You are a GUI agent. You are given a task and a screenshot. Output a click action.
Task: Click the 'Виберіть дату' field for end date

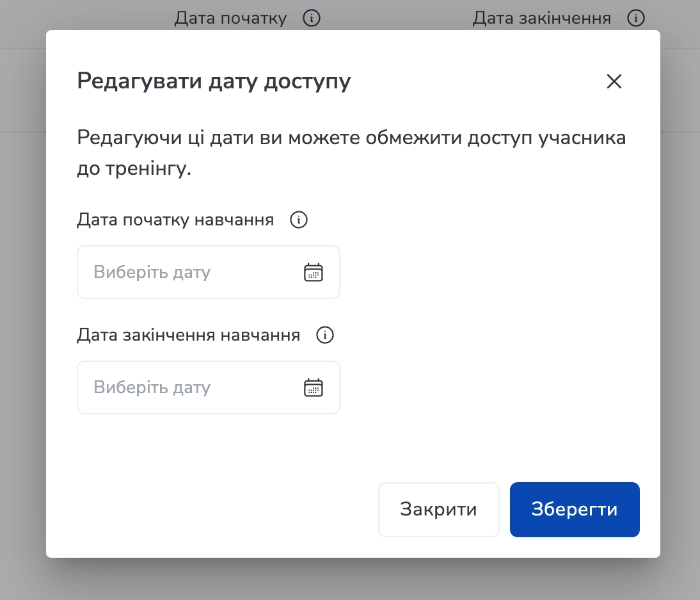[179, 387]
